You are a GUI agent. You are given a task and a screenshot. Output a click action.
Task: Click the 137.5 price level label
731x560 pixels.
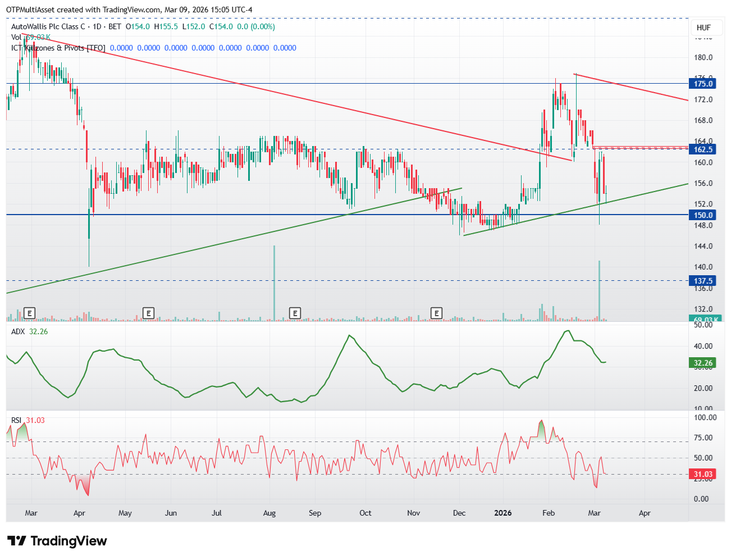click(x=703, y=281)
